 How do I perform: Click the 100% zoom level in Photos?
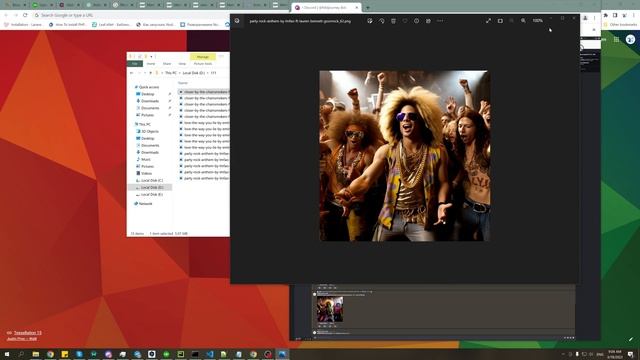point(538,21)
